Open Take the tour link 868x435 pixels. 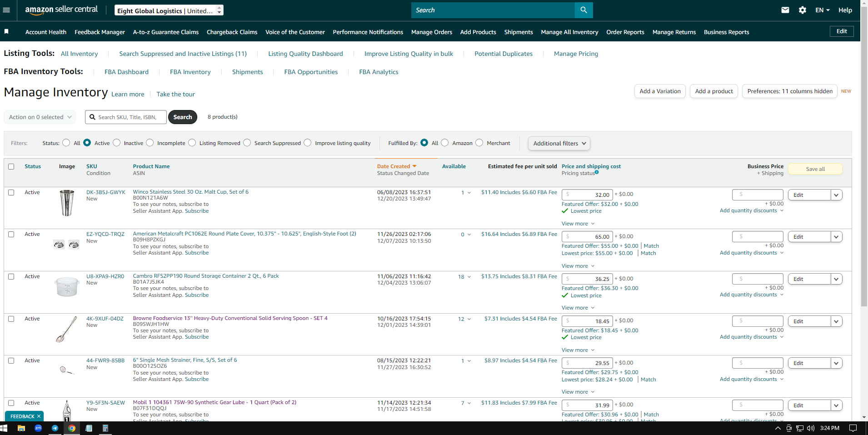[x=175, y=94]
